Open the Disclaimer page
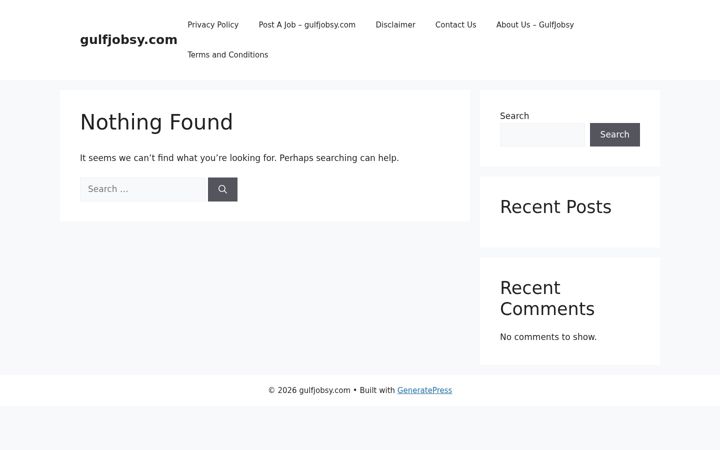 [x=395, y=25]
